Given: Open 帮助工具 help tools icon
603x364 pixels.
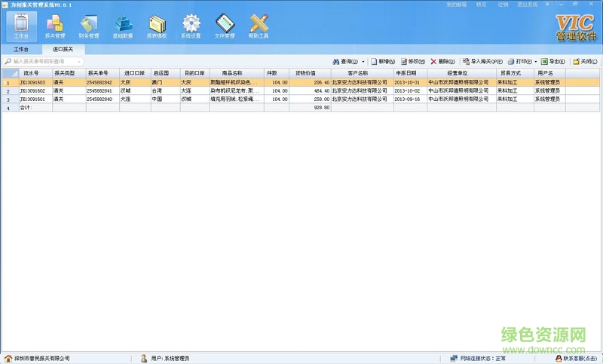Looking at the screenshot, I should pos(259,26).
